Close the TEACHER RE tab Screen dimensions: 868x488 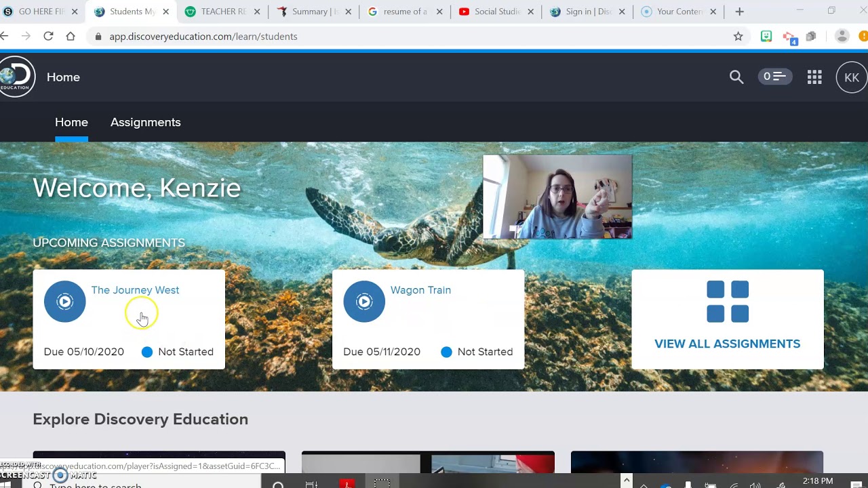coord(257,12)
